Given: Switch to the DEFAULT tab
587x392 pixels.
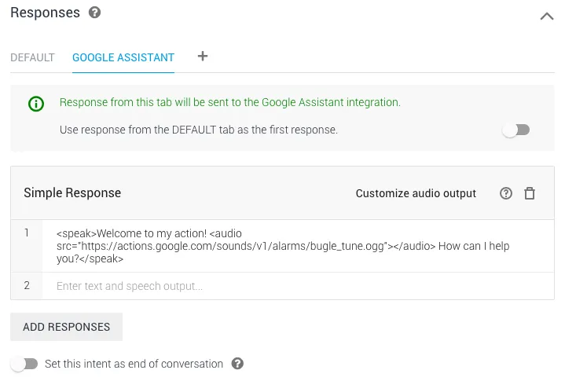Looking at the screenshot, I should 32,57.
